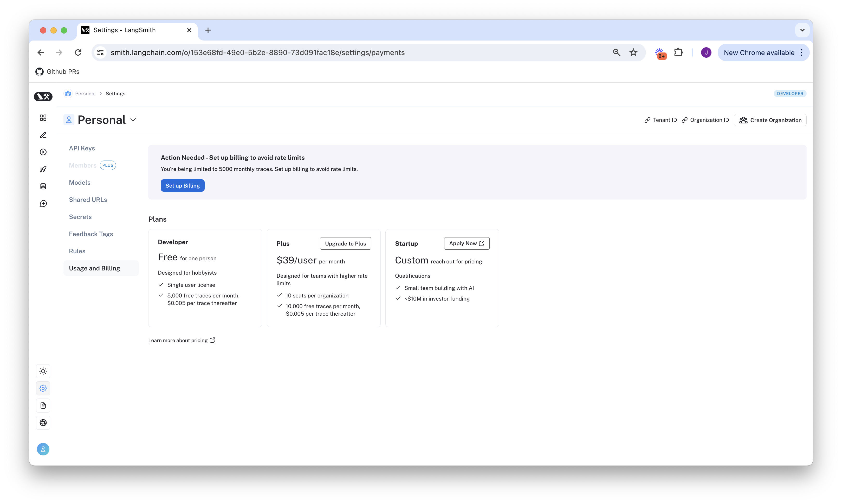Viewport: 842px width, 504px height.
Task: Open the Chrome tab list dropdown arrow
Action: coord(802,30)
